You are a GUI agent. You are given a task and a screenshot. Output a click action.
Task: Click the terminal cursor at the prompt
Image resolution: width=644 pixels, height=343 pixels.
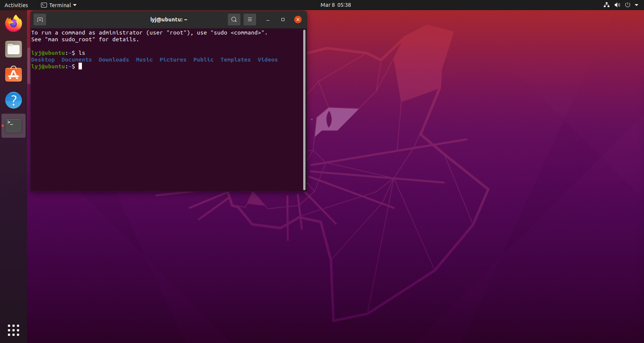[80, 66]
